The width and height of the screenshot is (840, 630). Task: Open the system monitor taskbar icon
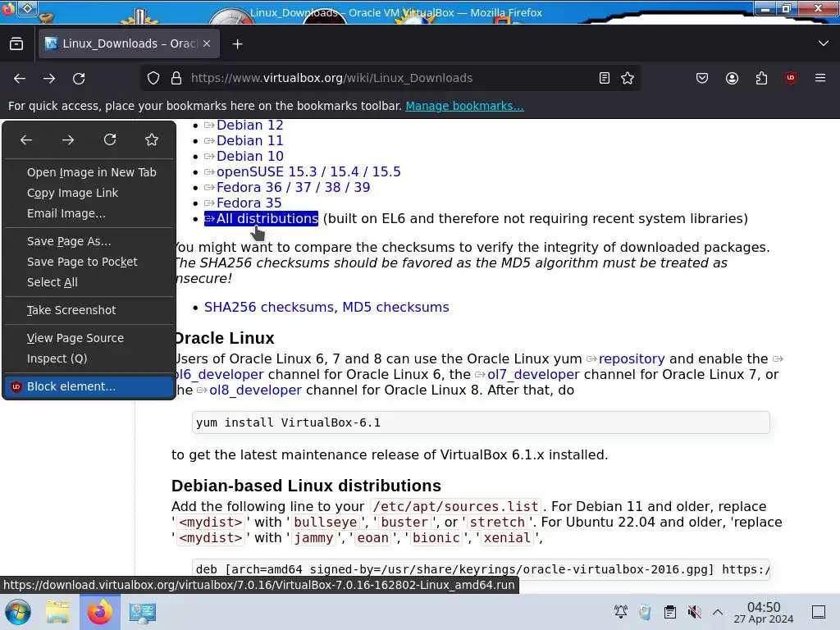pos(142,612)
